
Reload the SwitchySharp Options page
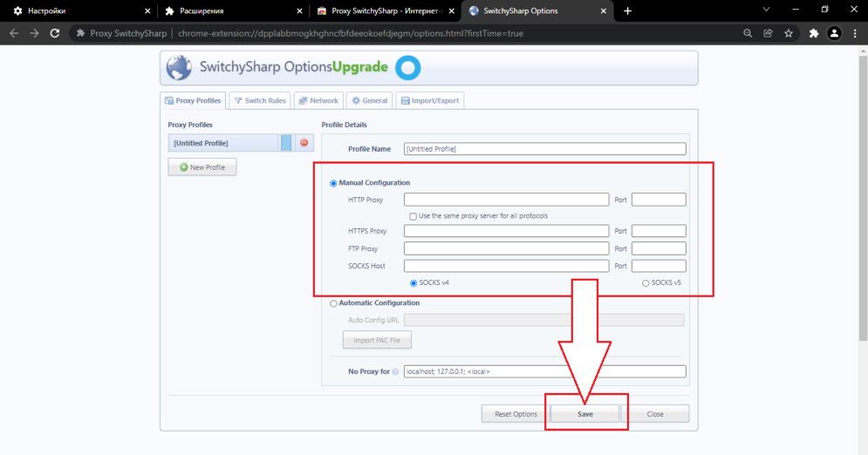click(55, 33)
